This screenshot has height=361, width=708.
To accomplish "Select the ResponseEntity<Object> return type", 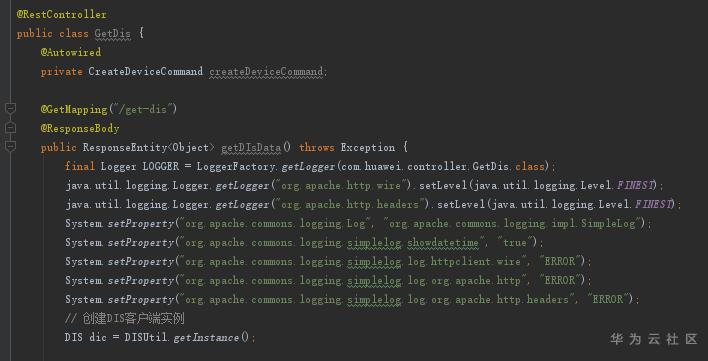I will click(x=149, y=148).
